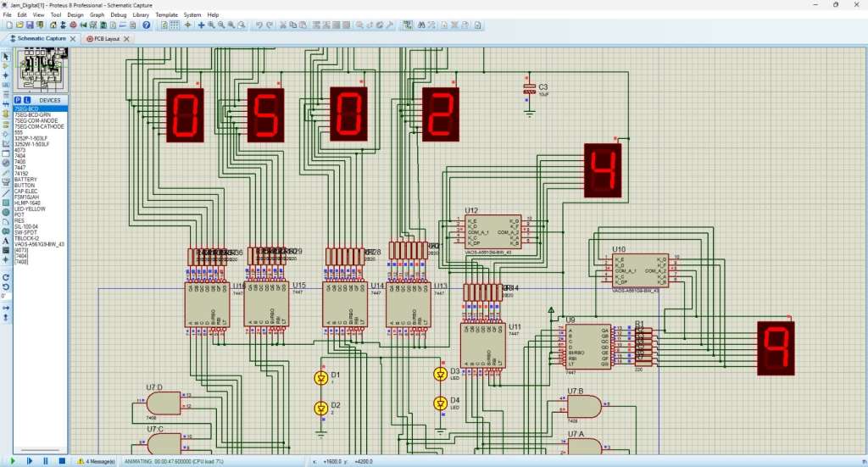The width and height of the screenshot is (868, 467).
Task: Save the project with the floppy icon
Action: 30,25
